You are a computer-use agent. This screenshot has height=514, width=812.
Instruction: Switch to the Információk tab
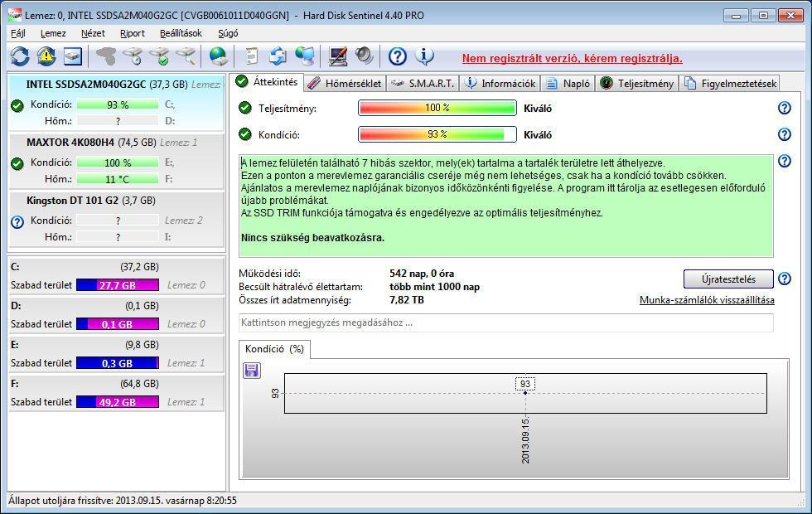click(500, 84)
